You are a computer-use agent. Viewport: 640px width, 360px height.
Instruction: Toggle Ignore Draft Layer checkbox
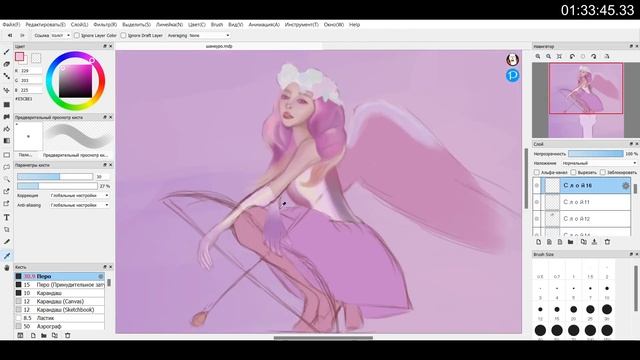click(x=123, y=36)
